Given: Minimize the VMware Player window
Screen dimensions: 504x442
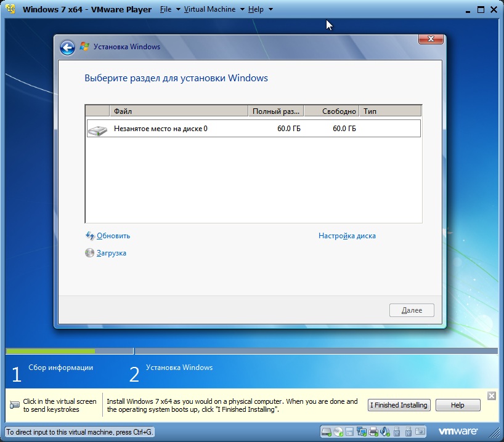Looking at the screenshot, I should pos(468,10).
